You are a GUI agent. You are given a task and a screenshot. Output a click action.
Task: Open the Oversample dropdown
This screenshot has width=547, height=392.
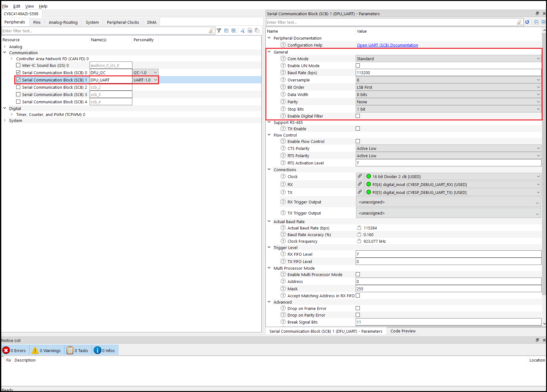pyautogui.click(x=448, y=80)
